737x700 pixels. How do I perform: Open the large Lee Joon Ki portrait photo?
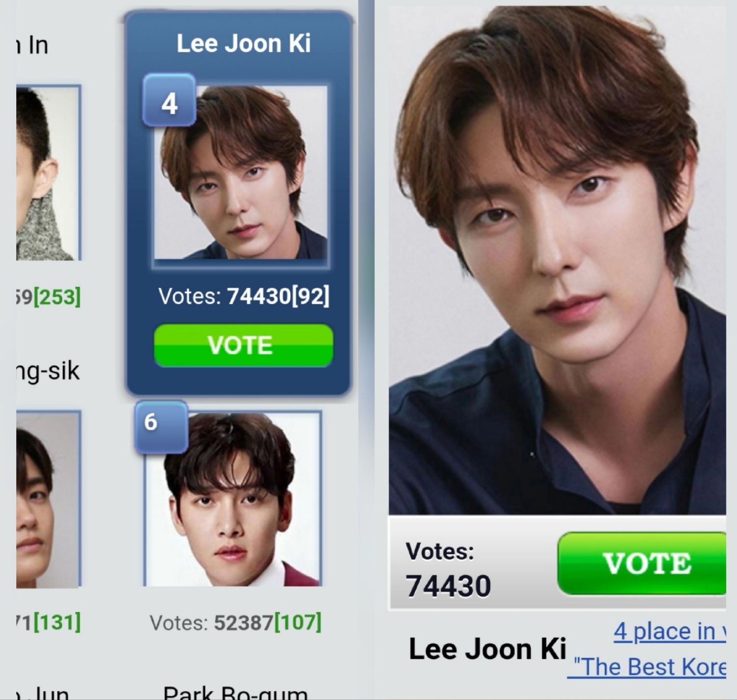558,261
